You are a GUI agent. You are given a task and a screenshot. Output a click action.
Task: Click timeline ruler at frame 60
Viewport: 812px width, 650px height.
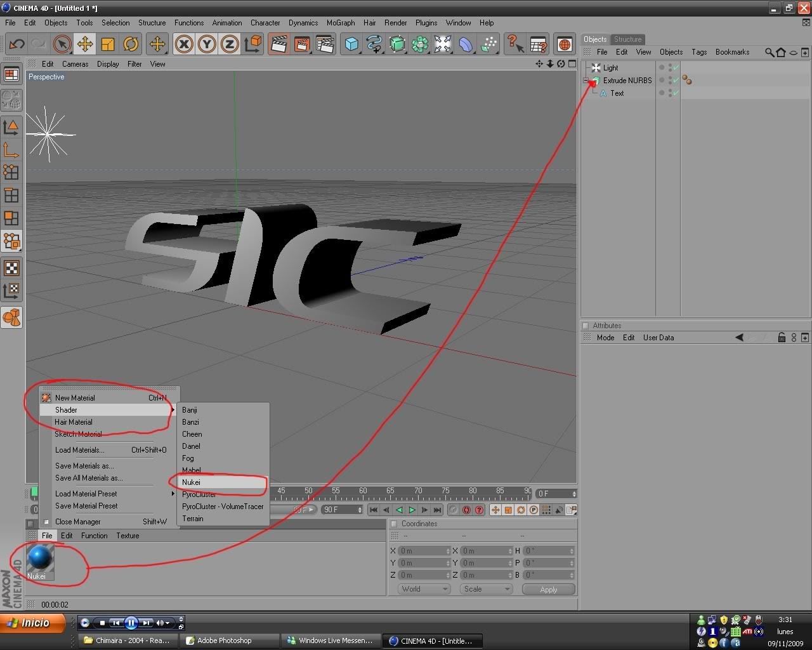[x=363, y=491]
